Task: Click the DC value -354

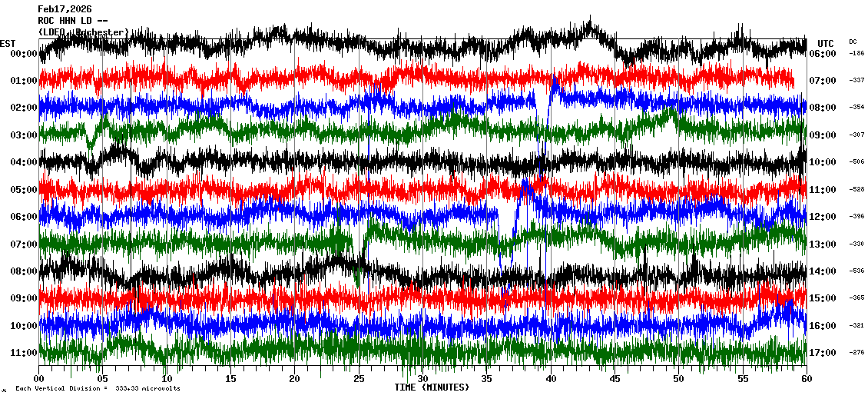Action: 856,107
